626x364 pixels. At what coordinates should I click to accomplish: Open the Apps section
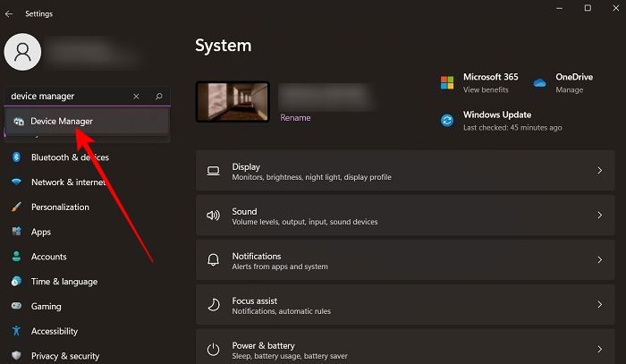click(x=41, y=232)
